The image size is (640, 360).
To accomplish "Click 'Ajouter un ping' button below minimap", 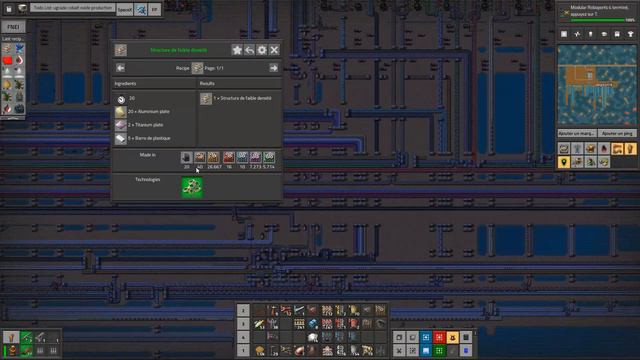I will (617, 133).
